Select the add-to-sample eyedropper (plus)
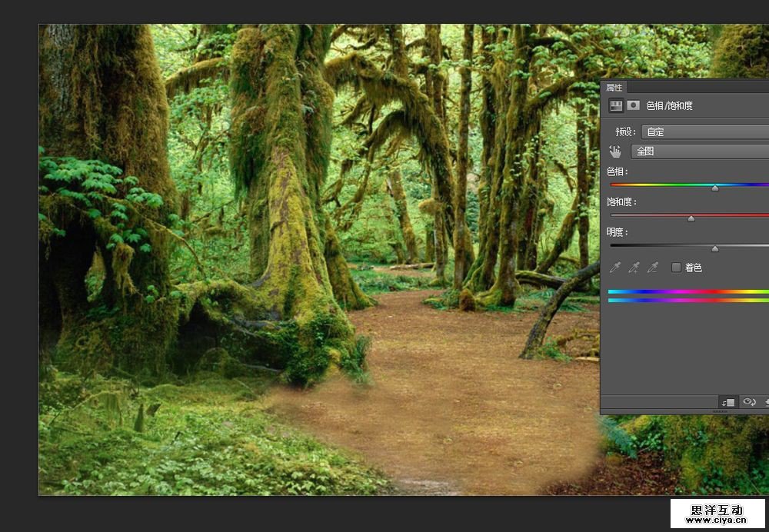769x532 pixels. pyautogui.click(x=634, y=268)
